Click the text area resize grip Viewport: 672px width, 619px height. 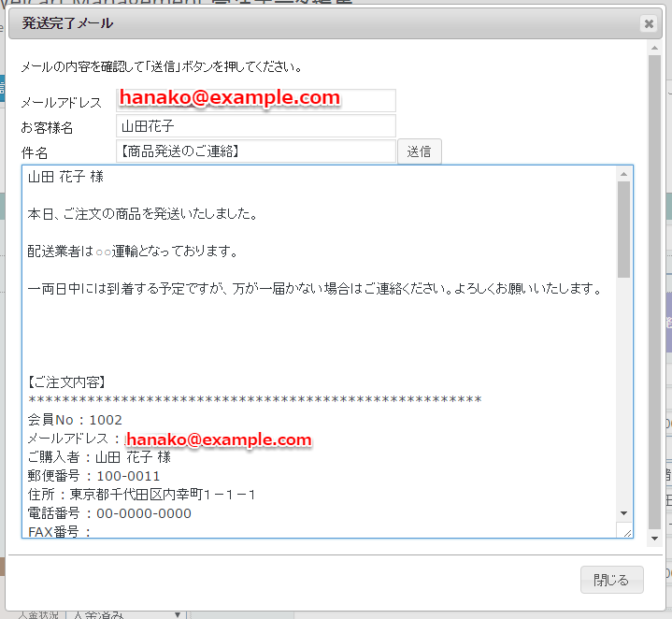click(x=625, y=530)
